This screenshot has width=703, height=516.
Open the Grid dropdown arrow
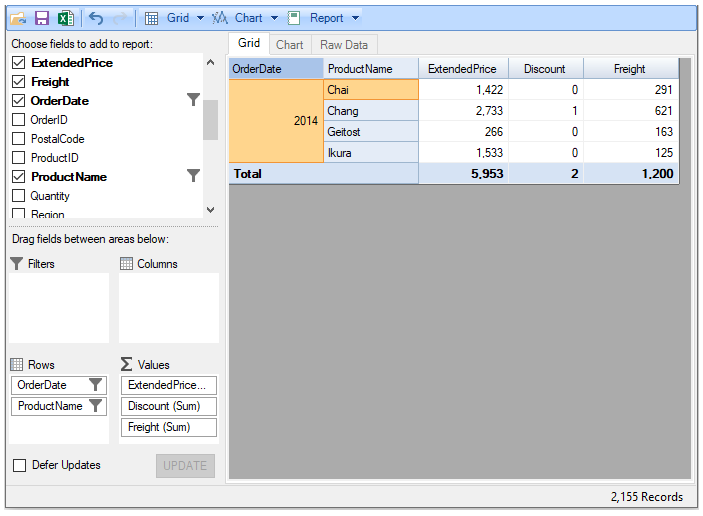(200, 18)
